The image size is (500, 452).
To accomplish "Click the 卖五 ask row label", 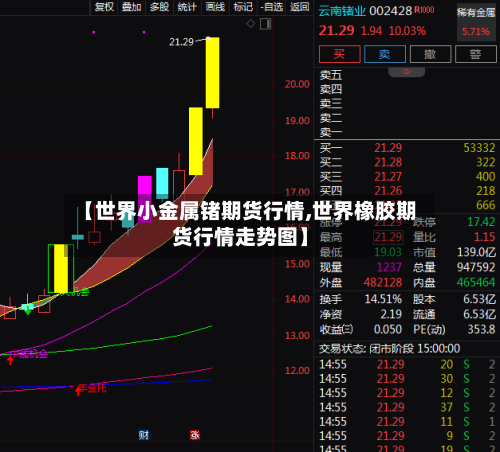I will click(x=331, y=75).
